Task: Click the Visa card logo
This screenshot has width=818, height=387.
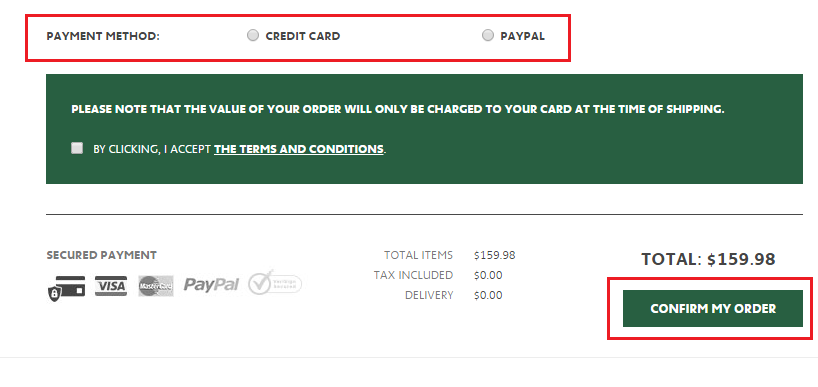Action: pos(111,286)
